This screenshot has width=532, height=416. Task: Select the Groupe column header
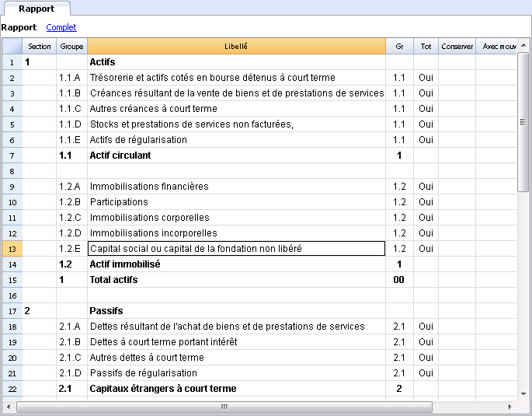[71, 46]
